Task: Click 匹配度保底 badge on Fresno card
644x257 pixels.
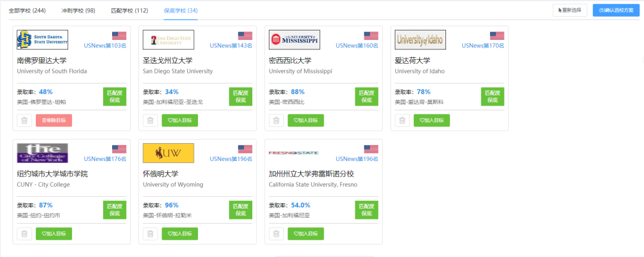Action: click(x=367, y=210)
